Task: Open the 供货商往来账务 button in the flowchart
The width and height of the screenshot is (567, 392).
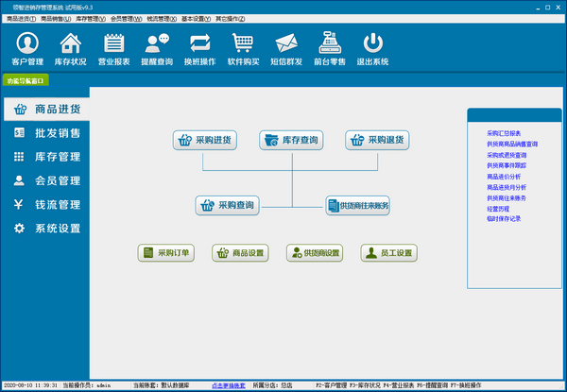Action: 358,205
